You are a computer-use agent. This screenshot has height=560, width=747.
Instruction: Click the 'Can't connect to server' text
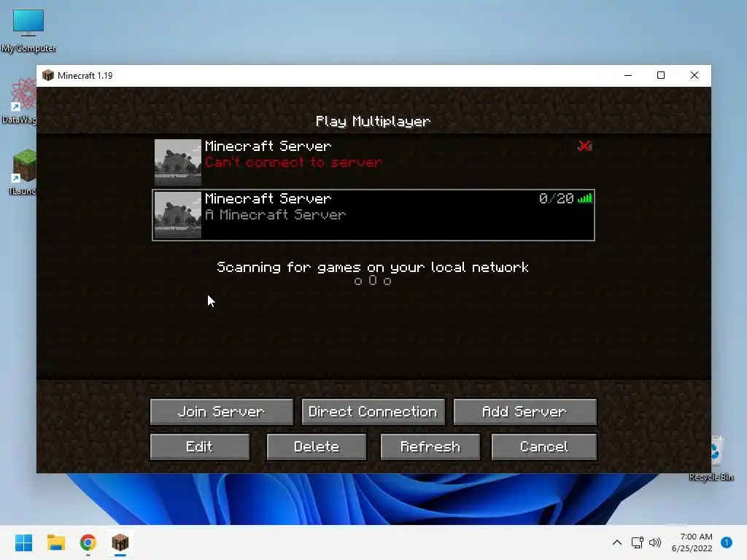(x=293, y=163)
